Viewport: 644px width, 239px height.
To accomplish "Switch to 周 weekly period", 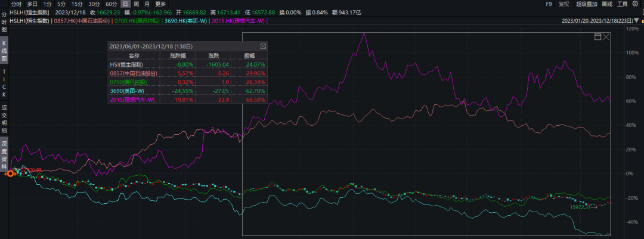I will coord(136,4).
